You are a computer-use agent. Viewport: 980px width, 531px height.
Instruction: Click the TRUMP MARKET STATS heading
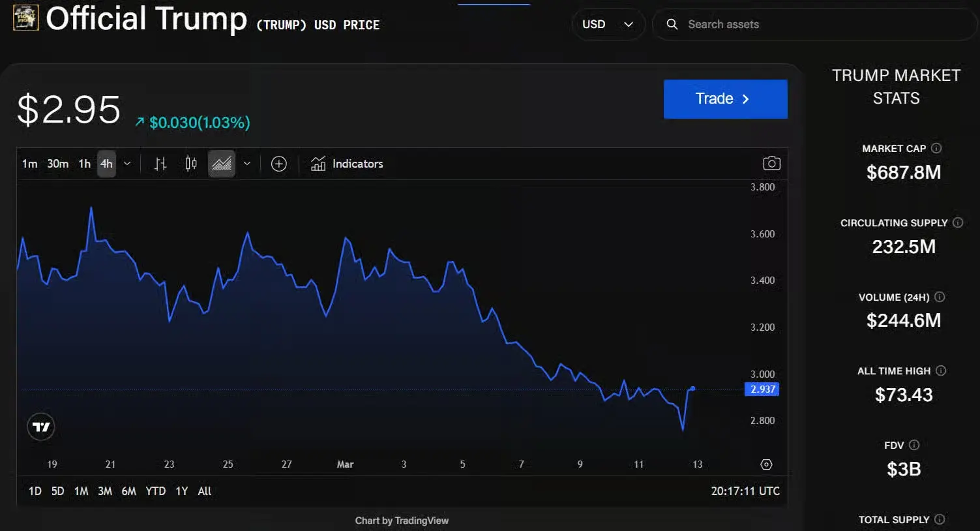(897, 87)
